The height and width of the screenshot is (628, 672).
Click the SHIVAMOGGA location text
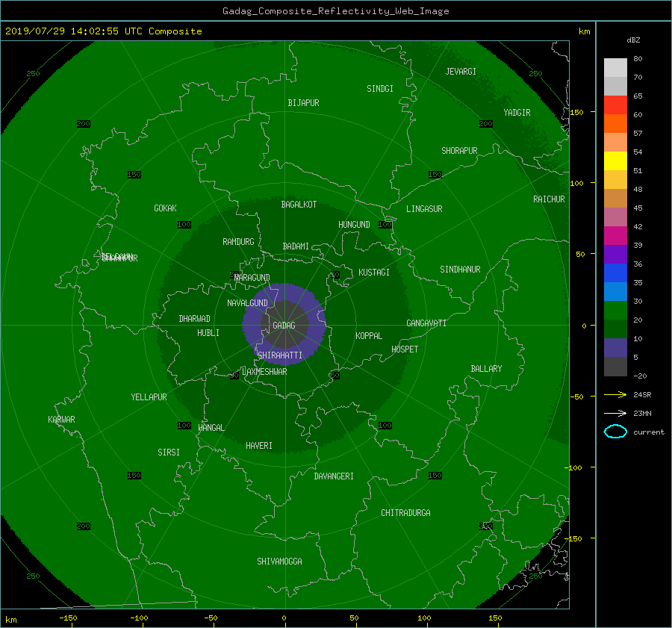pyautogui.click(x=279, y=562)
